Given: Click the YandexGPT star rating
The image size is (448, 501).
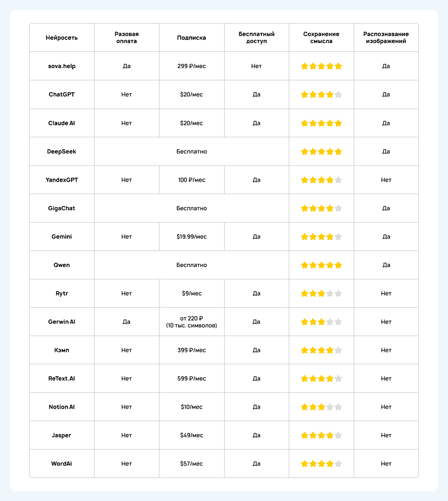Looking at the screenshot, I should (x=322, y=180).
